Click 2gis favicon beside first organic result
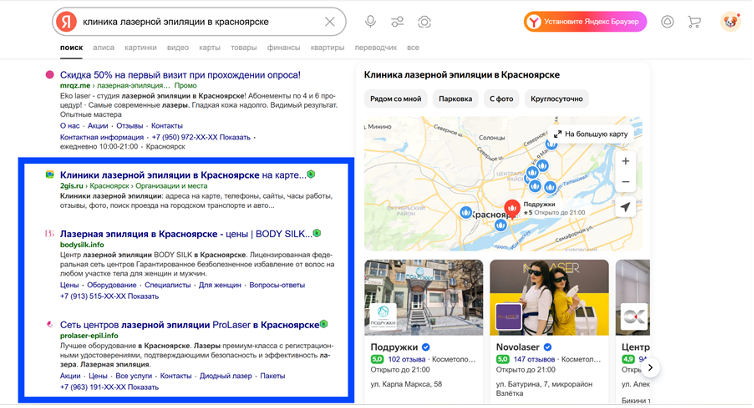The image size is (754, 408). click(x=50, y=175)
